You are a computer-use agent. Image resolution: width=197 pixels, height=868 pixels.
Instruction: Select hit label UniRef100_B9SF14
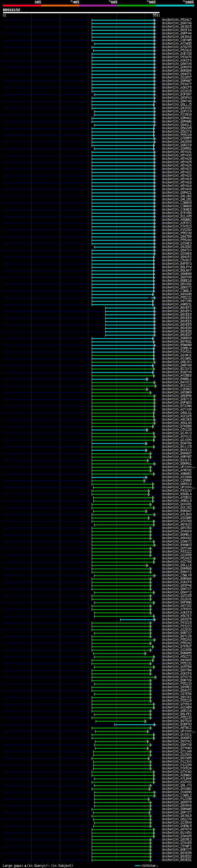tap(177, 30)
